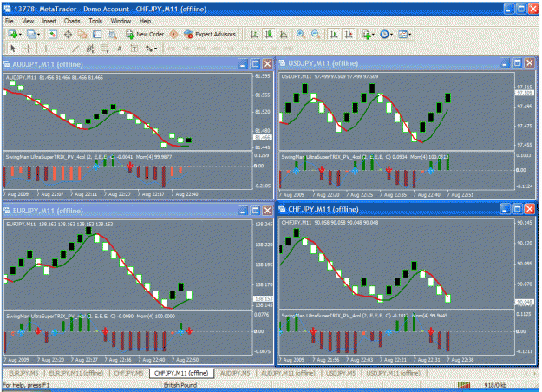542x392 pixels.
Task: Toggle the Navigator panel icon
Action: (x=82, y=34)
